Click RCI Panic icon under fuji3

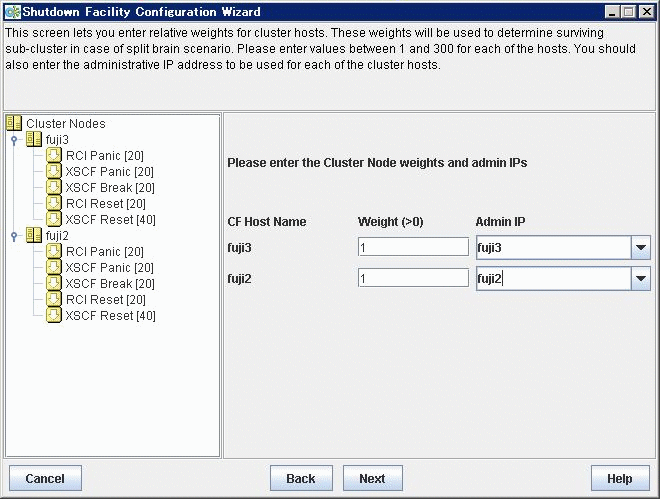53,155
